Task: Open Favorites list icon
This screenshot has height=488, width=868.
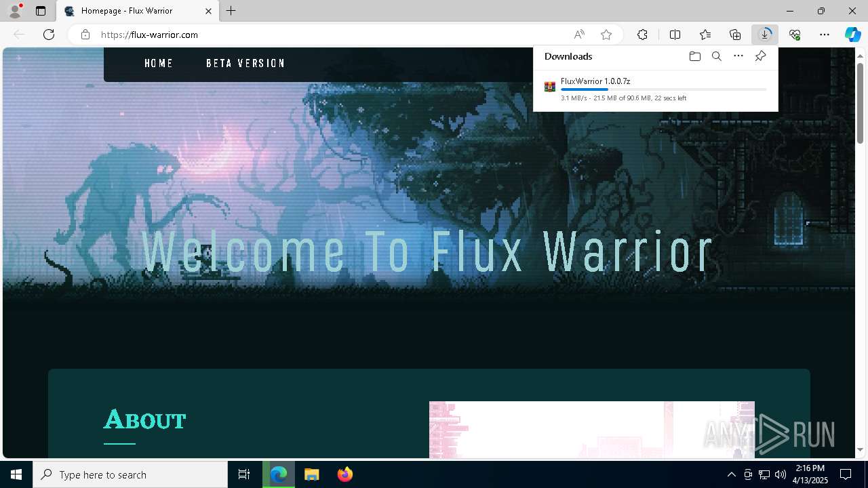Action: click(x=705, y=35)
